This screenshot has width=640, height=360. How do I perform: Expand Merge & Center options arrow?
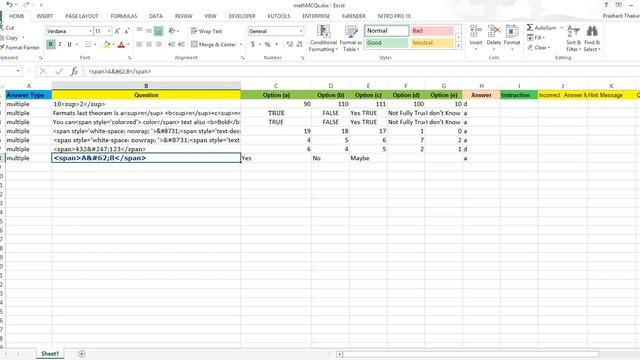click(241, 44)
